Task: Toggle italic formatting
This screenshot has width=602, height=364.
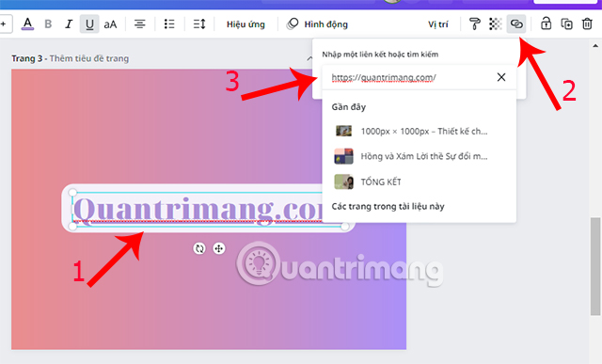Action: 69,24
